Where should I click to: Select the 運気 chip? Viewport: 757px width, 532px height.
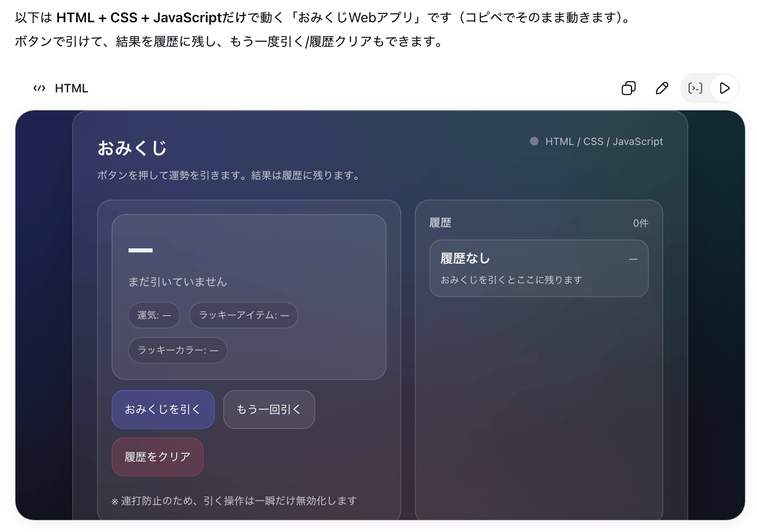(x=154, y=315)
